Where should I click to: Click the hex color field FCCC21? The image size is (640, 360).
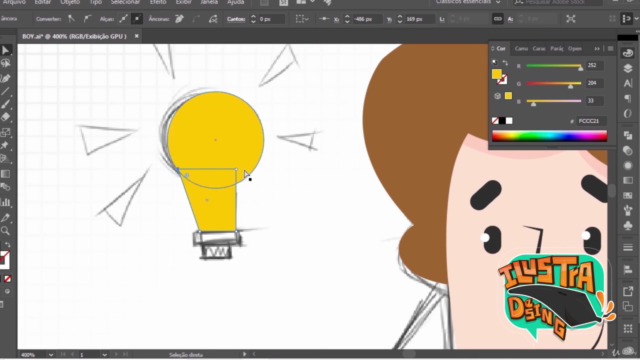tap(591, 121)
